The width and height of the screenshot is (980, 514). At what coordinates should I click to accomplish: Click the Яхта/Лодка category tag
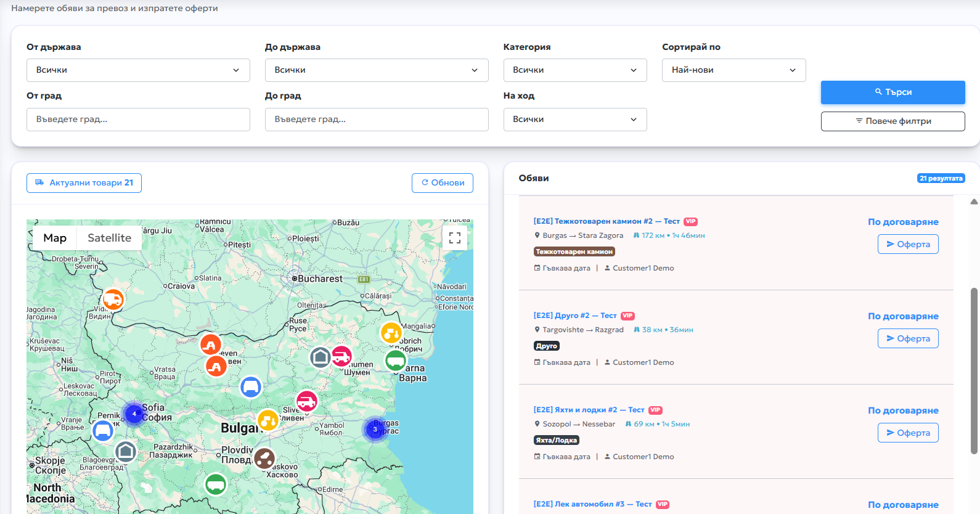557,440
